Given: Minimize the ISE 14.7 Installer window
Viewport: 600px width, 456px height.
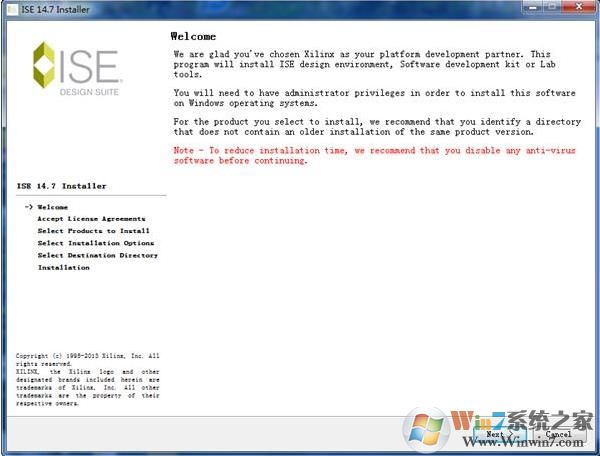Looking at the screenshot, I should click(532, 7).
